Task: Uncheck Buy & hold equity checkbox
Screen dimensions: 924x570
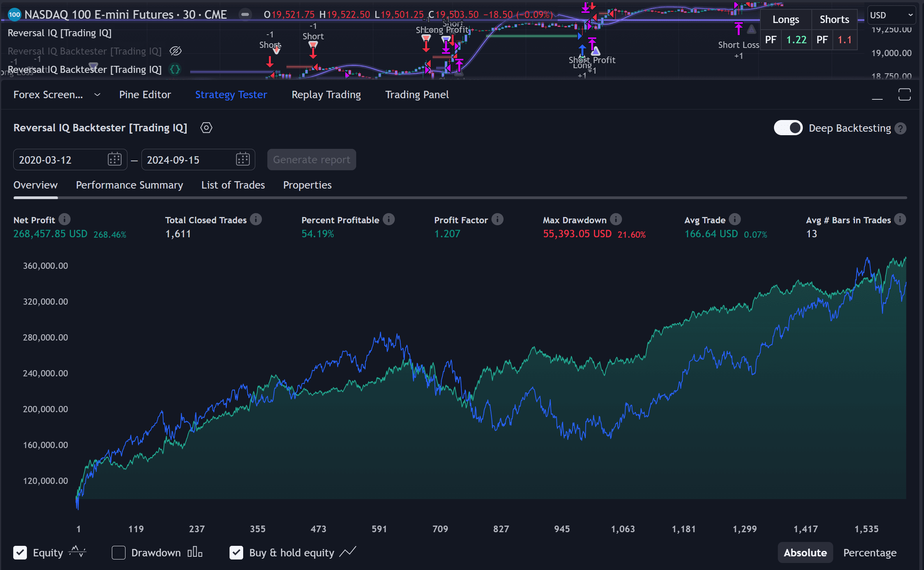Action: (236, 552)
